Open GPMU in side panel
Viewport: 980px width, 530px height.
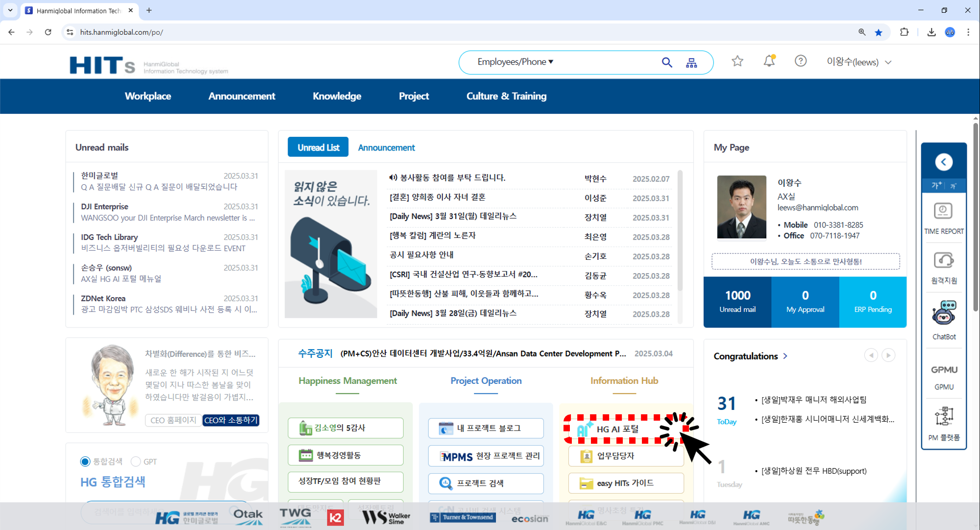point(944,378)
